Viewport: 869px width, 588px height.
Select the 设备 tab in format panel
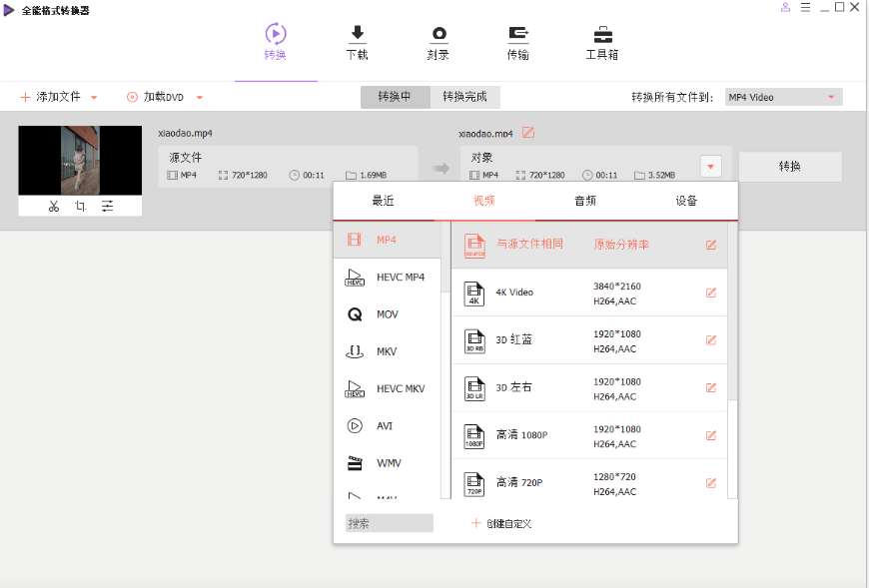tap(686, 201)
